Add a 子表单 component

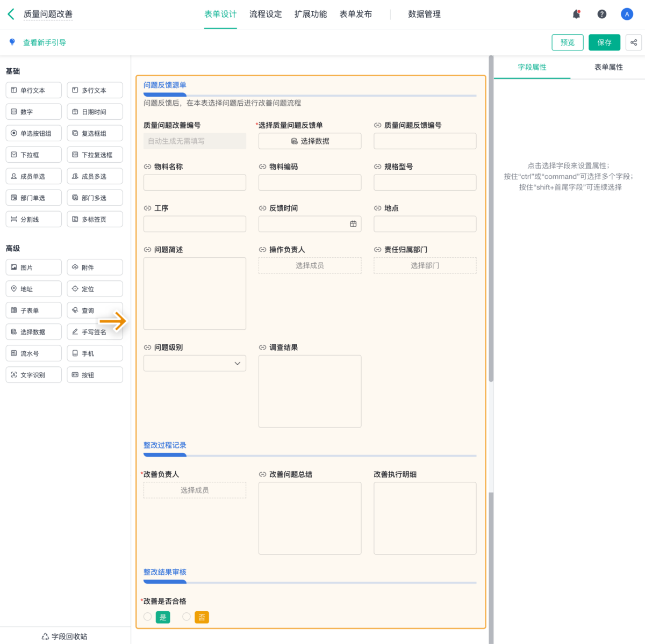pyautogui.click(x=34, y=310)
